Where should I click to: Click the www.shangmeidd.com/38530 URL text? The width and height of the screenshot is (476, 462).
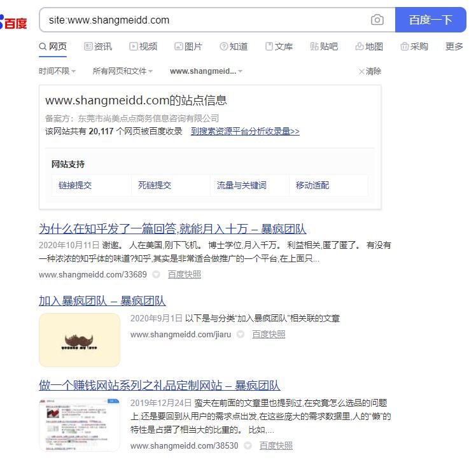pyautogui.click(x=185, y=445)
